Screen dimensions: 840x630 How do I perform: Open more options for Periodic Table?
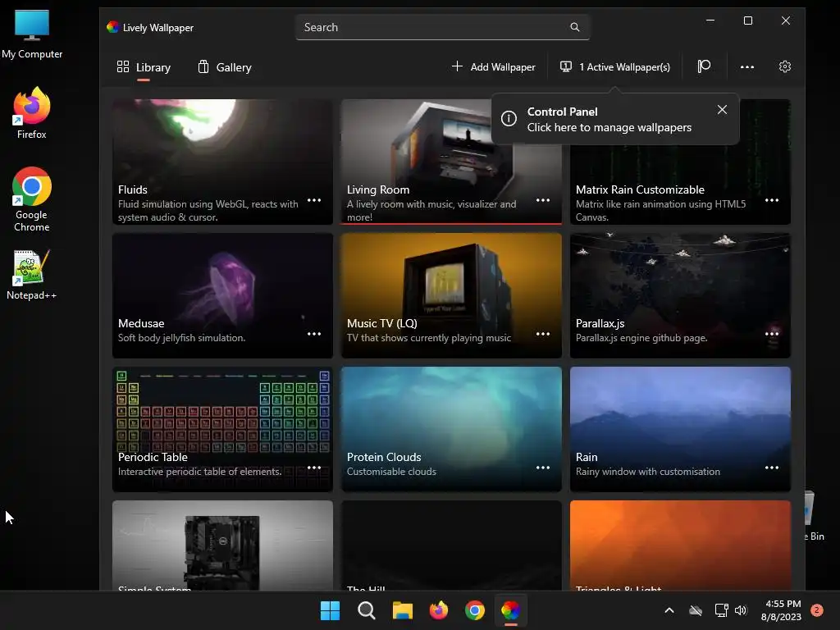click(x=314, y=468)
